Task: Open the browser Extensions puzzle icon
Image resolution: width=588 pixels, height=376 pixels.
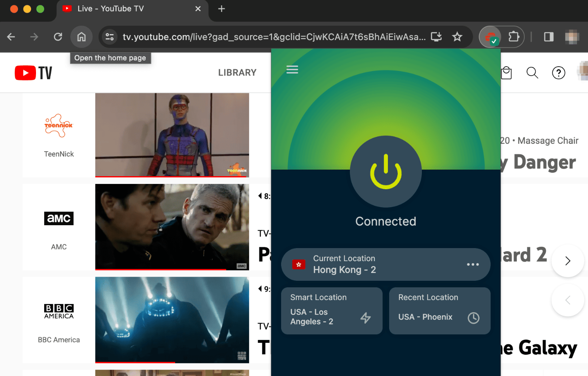Action: tap(514, 37)
